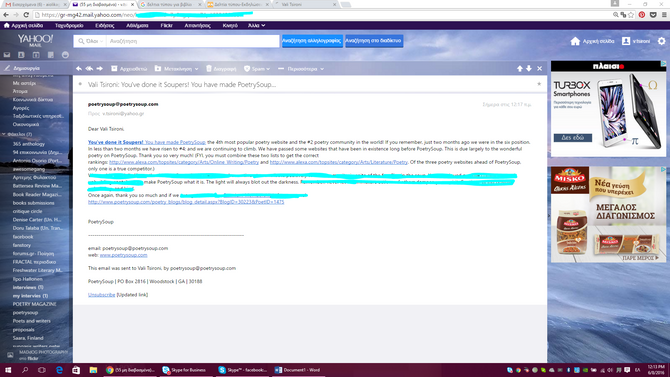Open the Spam dropdown

(x=257, y=68)
